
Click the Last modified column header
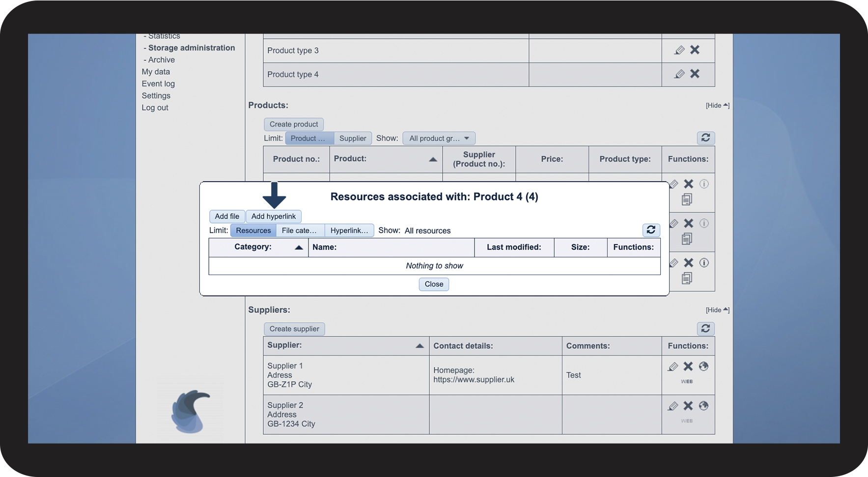(514, 247)
